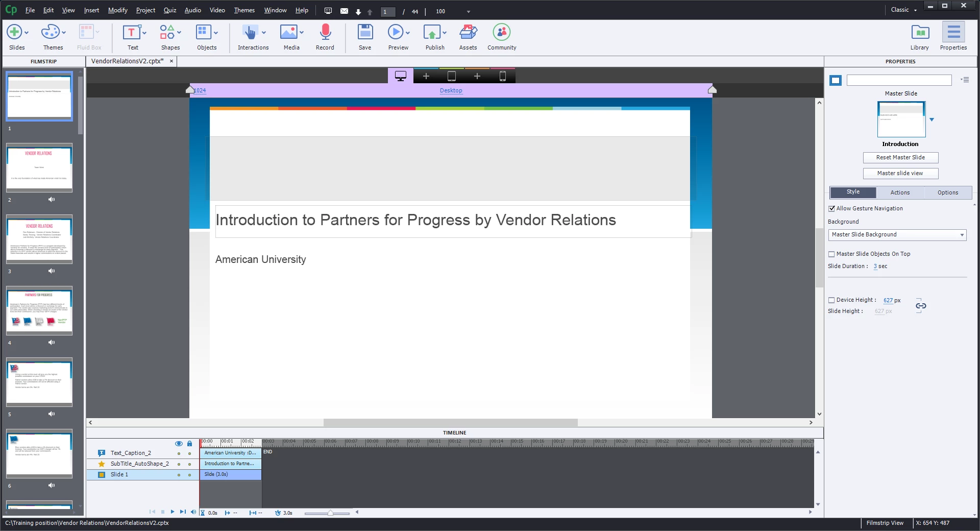Click the comments icon in menu bar
The image size is (980, 531).
tap(328, 11)
